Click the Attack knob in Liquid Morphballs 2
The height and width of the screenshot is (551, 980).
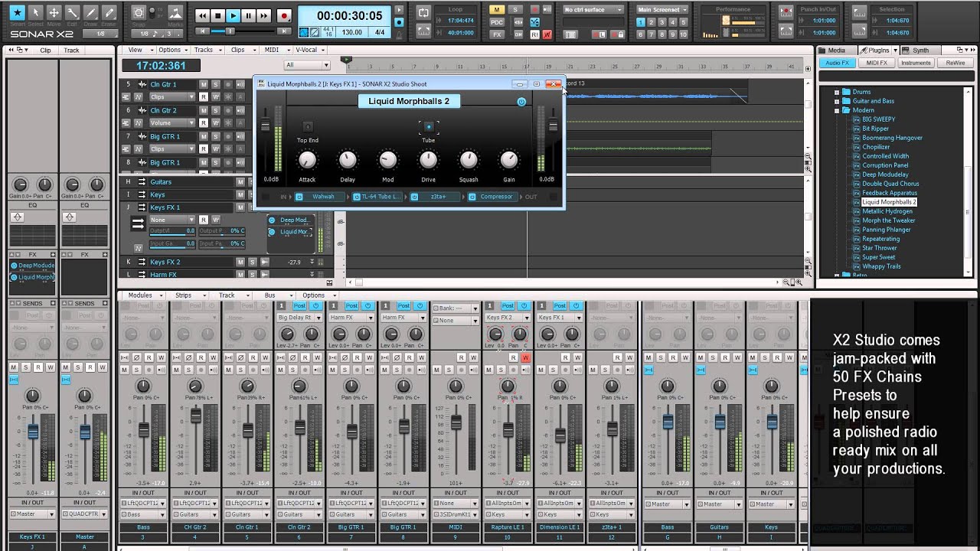(307, 159)
